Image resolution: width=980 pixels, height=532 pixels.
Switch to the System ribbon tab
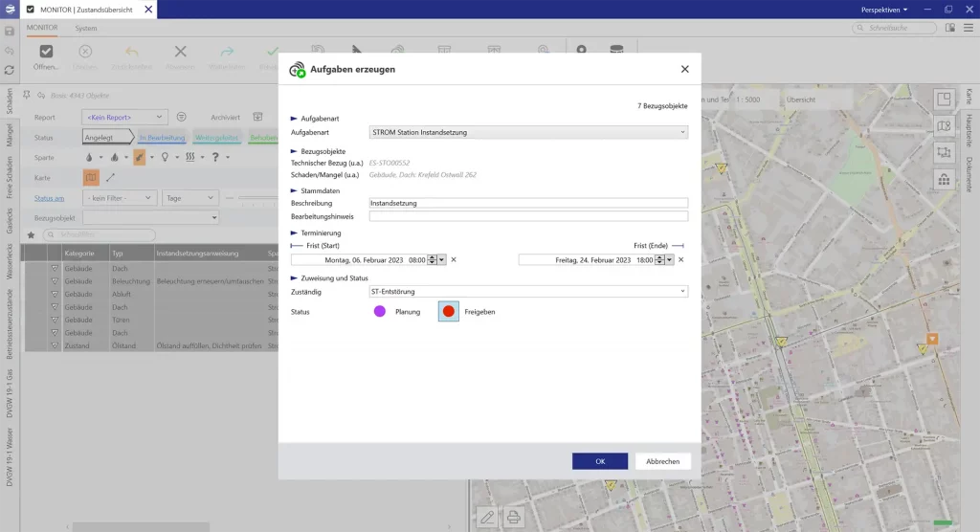pyautogui.click(x=86, y=28)
